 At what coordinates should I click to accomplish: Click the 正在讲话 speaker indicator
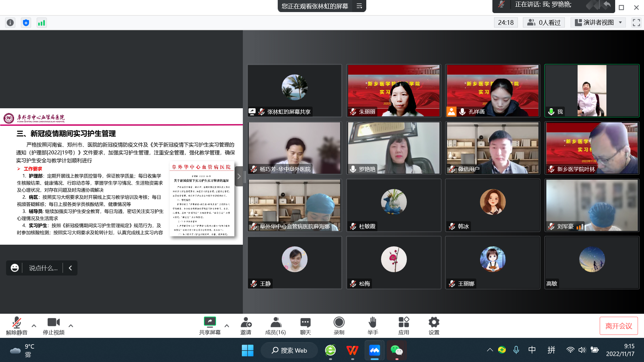click(543, 4)
